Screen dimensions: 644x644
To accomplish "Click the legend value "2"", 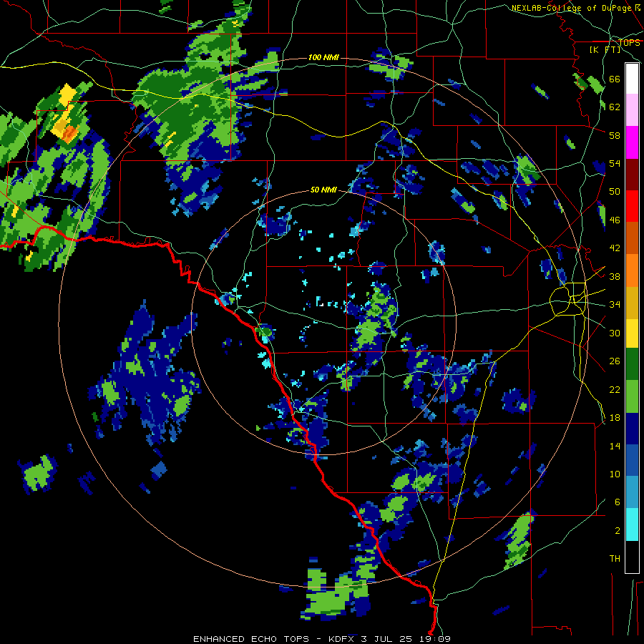I will click(x=618, y=531).
